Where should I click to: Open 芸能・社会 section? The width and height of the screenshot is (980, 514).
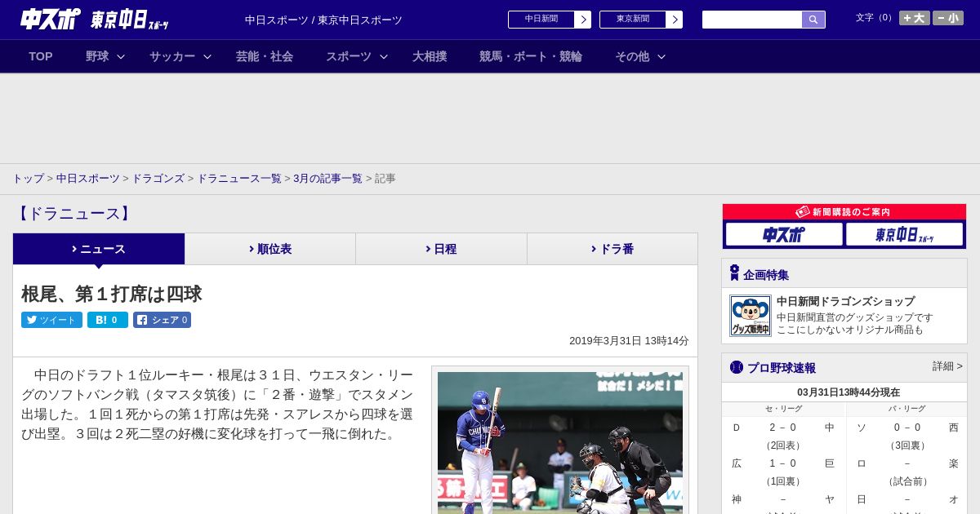tap(265, 56)
